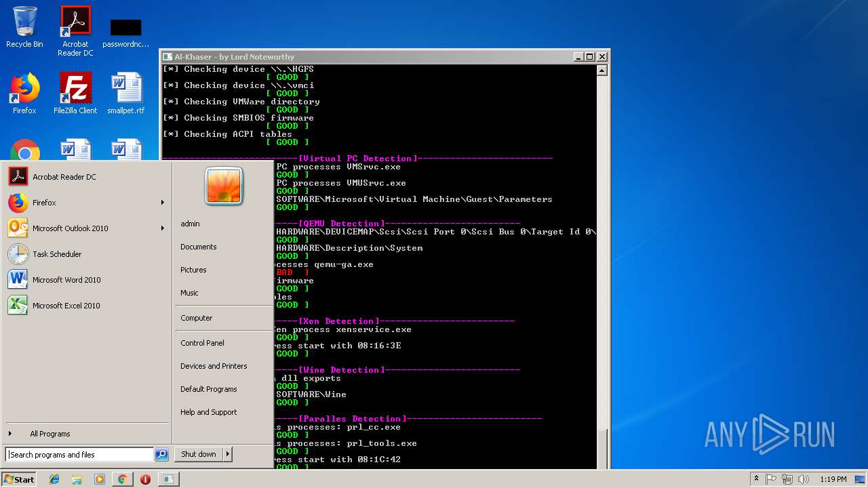
Task: Expand Firefox jump list arrow
Action: 162,203
